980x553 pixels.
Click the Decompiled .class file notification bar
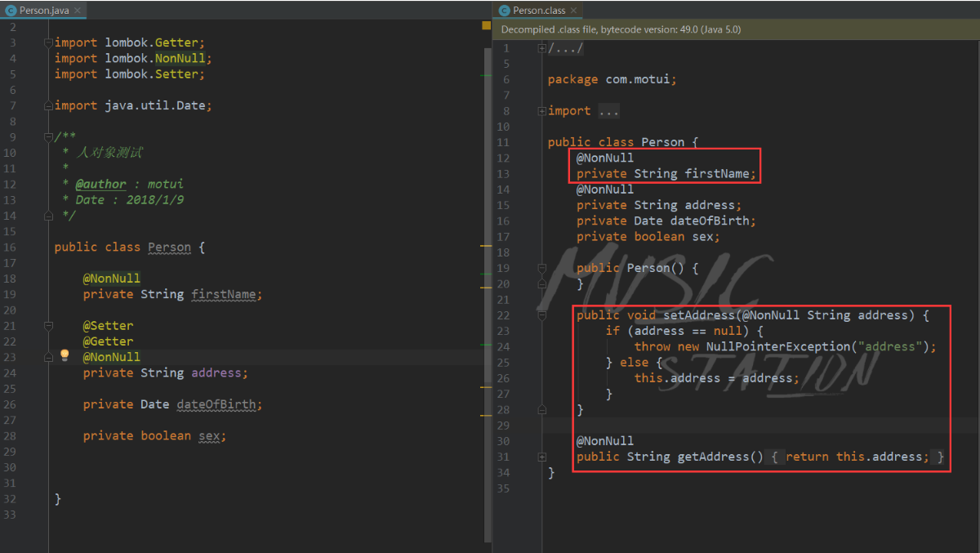click(737, 29)
